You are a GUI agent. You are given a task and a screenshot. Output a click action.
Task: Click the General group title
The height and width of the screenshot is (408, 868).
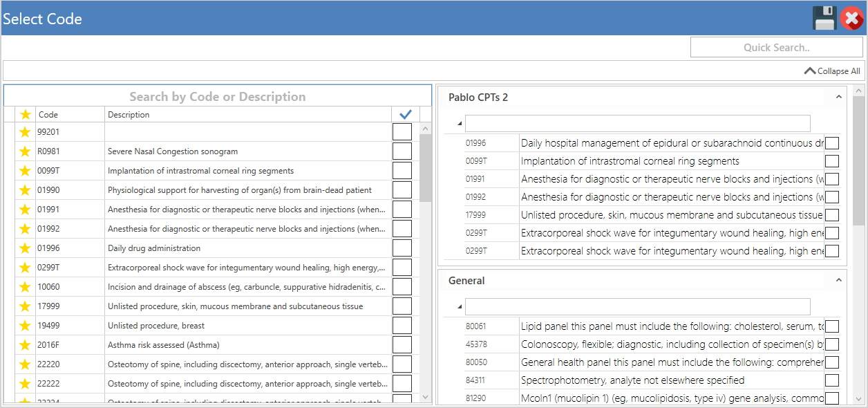(466, 281)
